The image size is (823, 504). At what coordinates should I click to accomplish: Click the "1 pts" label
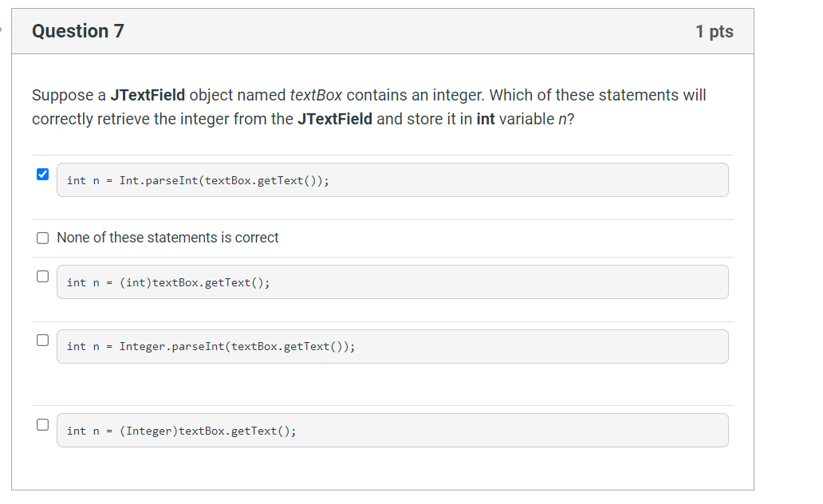tap(714, 30)
